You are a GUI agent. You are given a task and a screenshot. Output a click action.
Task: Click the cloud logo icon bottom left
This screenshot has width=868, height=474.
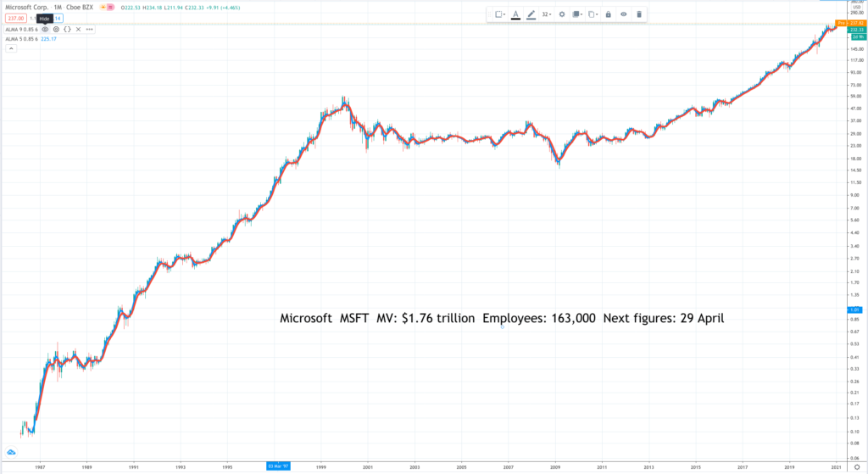click(x=11, y=453)
